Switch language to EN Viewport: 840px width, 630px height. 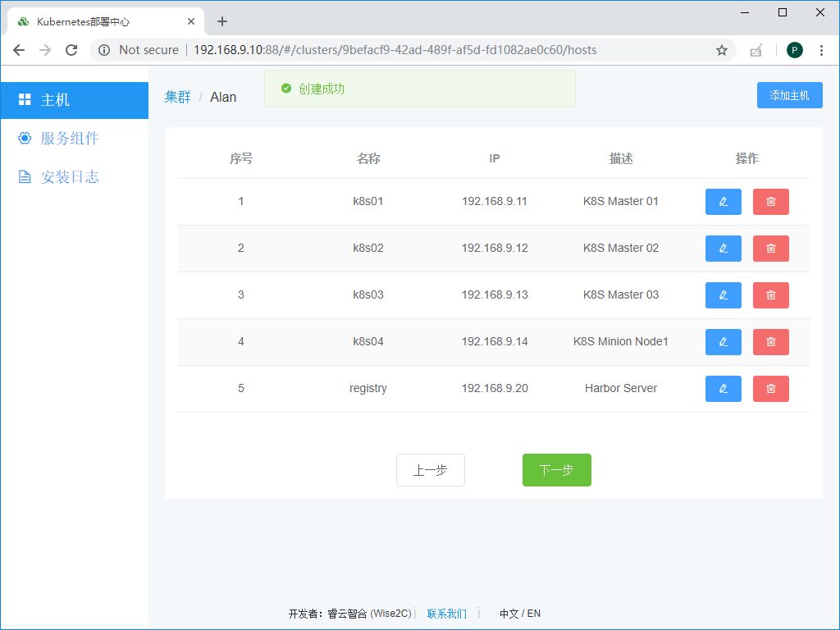533,614
